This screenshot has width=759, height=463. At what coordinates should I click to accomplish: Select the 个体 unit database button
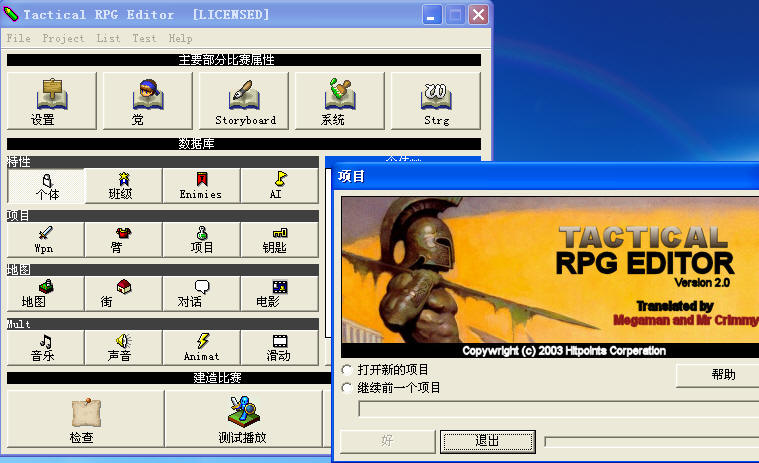pyautogui.click(x=46, y=186)
